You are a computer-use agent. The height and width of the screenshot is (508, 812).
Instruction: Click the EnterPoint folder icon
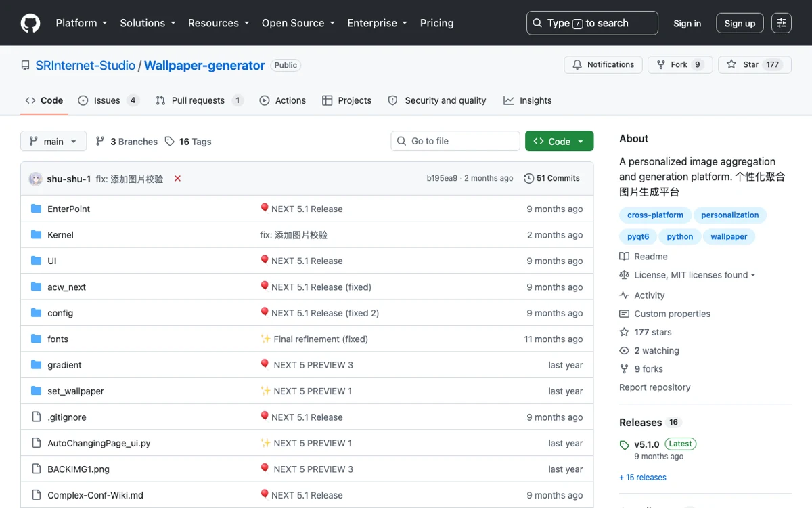[37, 209]
